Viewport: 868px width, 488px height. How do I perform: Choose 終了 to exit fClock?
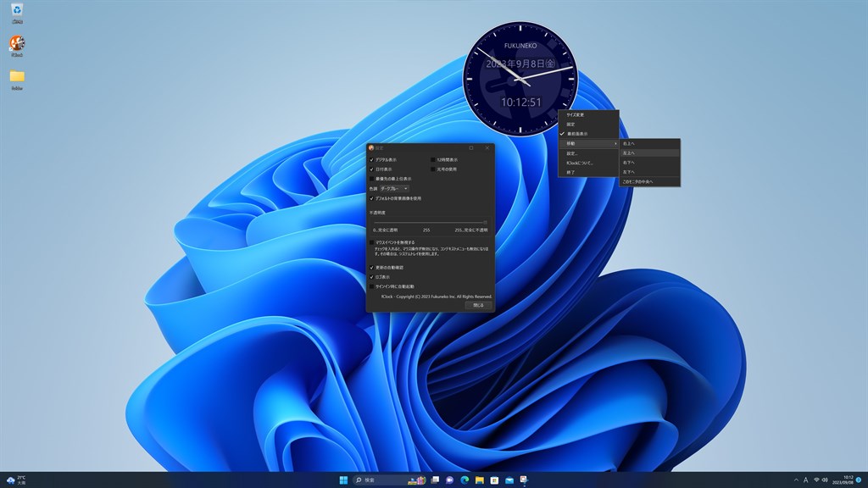point(588,173)
